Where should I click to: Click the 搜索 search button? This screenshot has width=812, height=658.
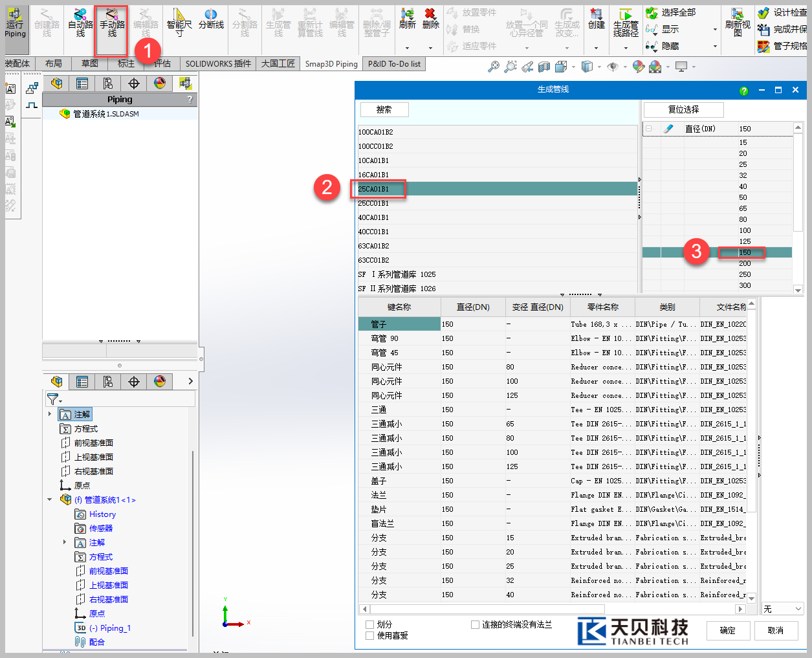pyautogui.click(x=384, y=109)
